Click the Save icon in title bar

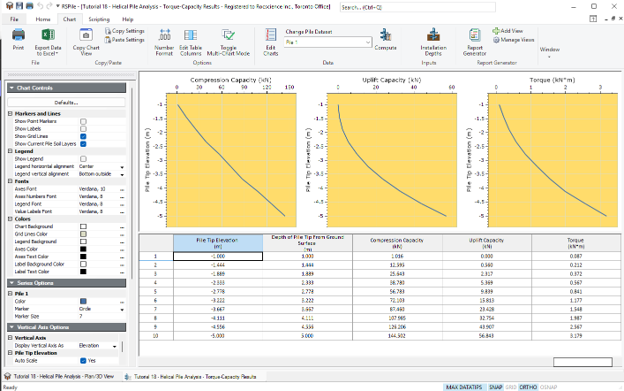coord(20,6)
